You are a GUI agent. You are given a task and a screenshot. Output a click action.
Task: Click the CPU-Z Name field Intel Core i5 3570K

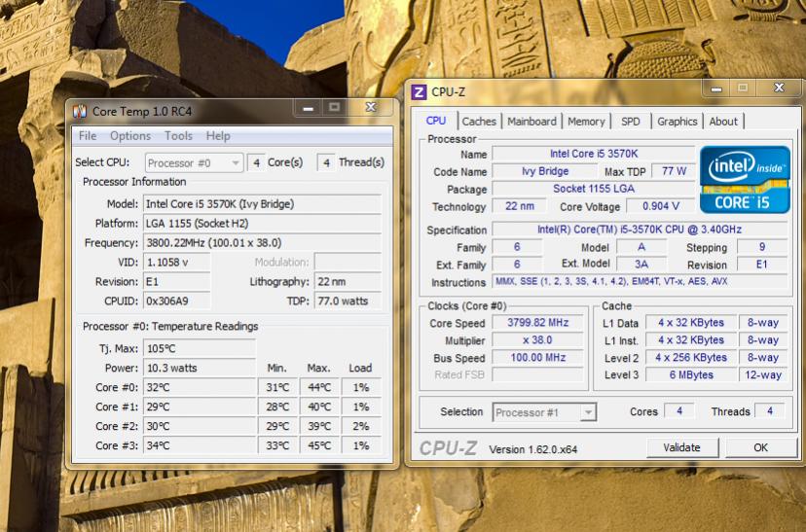(x=594, y=154)
